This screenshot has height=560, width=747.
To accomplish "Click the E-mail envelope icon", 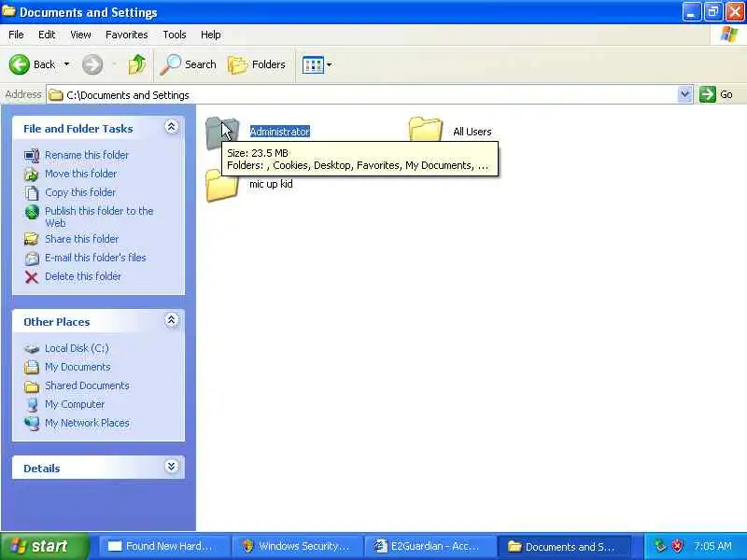I will tap(32, 259).
